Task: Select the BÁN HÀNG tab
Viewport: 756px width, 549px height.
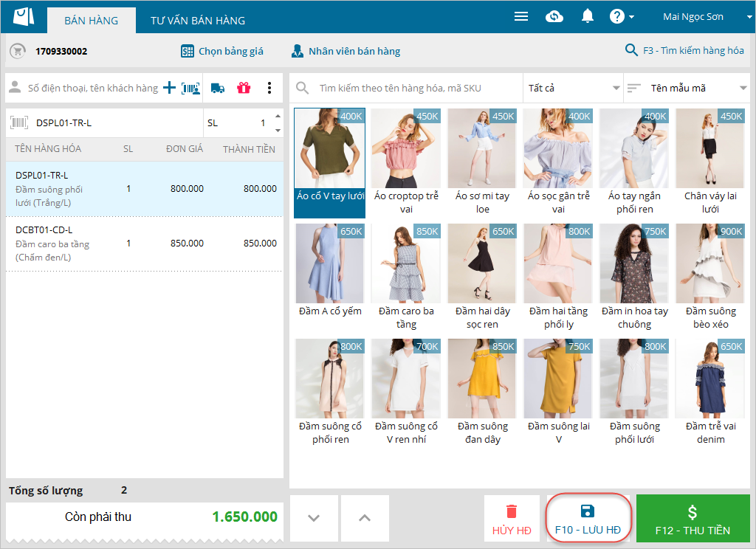Action: pyautogui.click(x=92, y=20)
